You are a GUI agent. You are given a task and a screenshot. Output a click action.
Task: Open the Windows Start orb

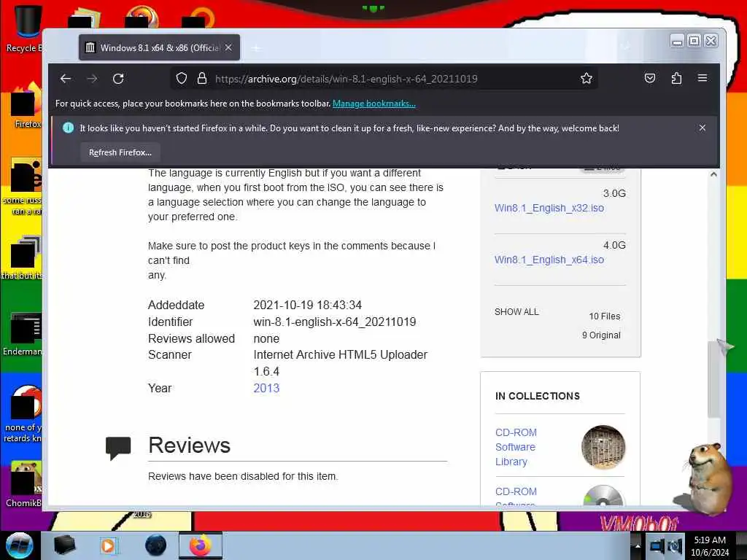(x=19, y=545)
